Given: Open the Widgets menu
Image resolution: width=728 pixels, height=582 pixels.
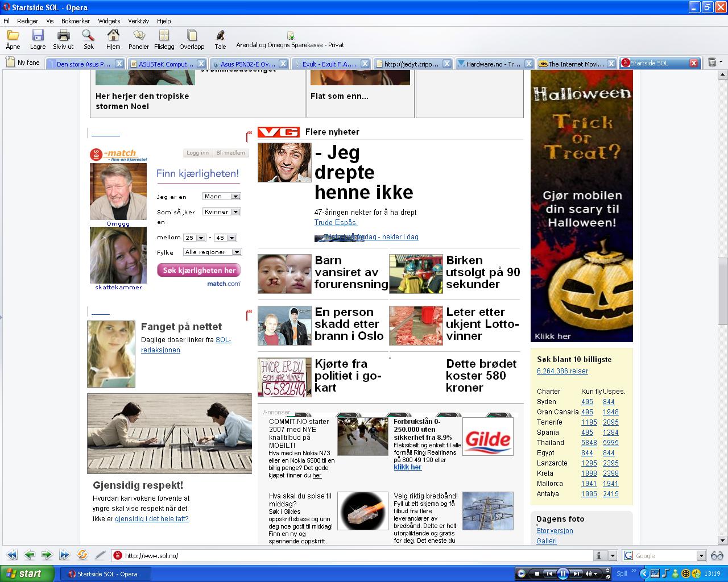Looking at the screenshot, I should 109,21.
